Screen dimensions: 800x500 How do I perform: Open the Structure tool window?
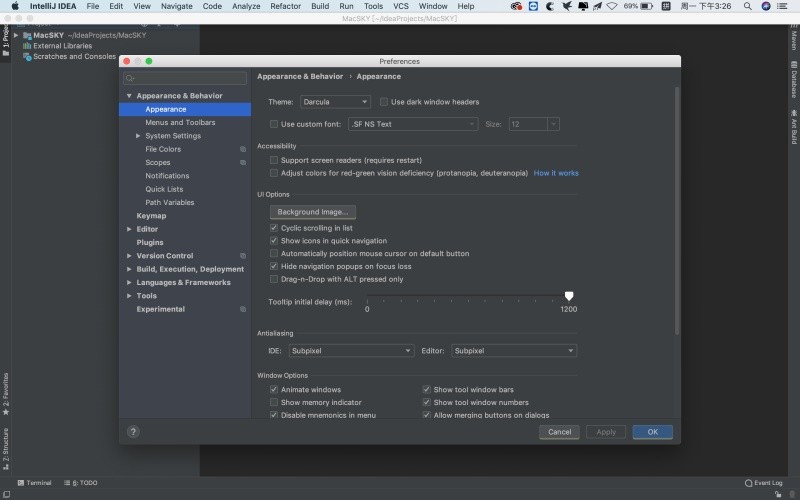click(x=6, y=449)
